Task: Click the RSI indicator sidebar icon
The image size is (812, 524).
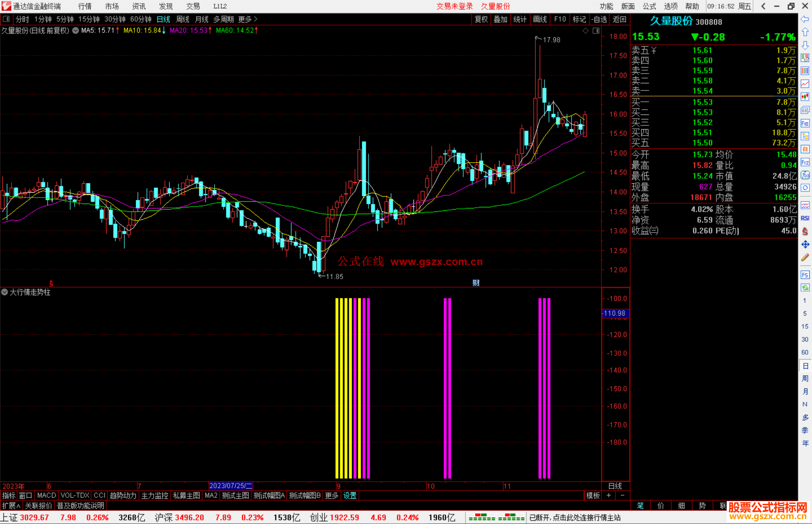Action: pos(805,218)
